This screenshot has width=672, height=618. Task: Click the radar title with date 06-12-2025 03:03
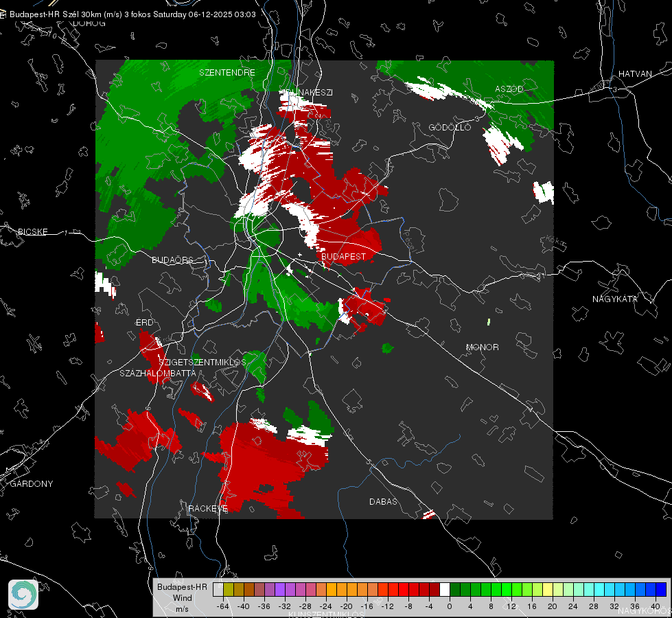tap(132, 14)
